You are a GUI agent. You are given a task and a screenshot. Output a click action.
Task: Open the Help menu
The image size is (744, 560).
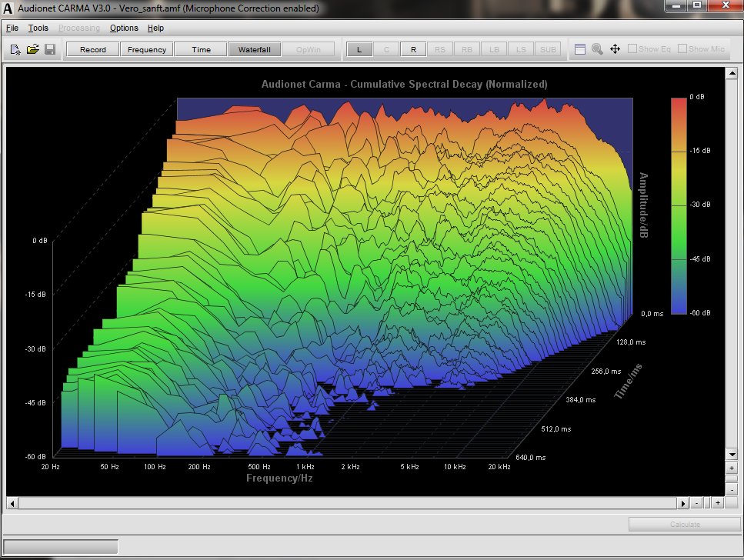(x=155, y=28)
